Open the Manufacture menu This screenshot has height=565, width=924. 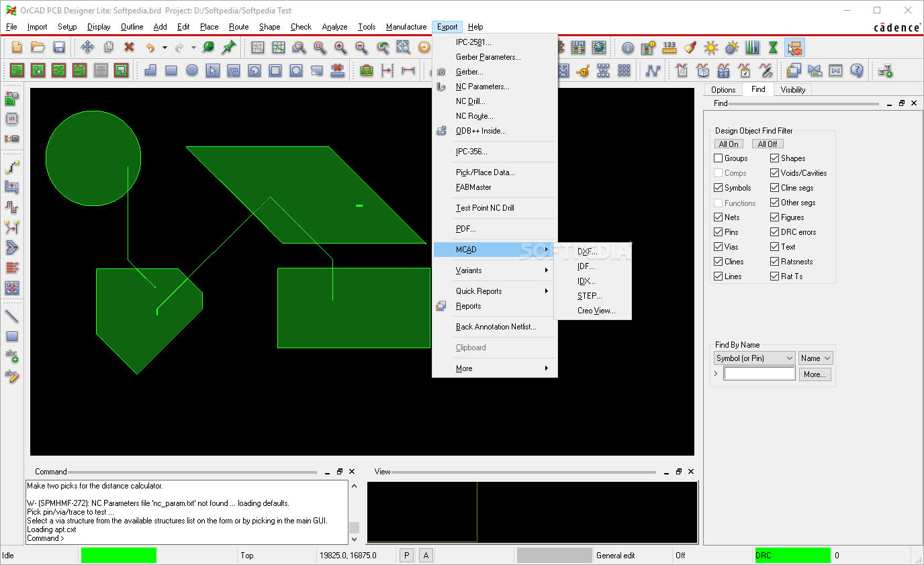tap(406, 27)
